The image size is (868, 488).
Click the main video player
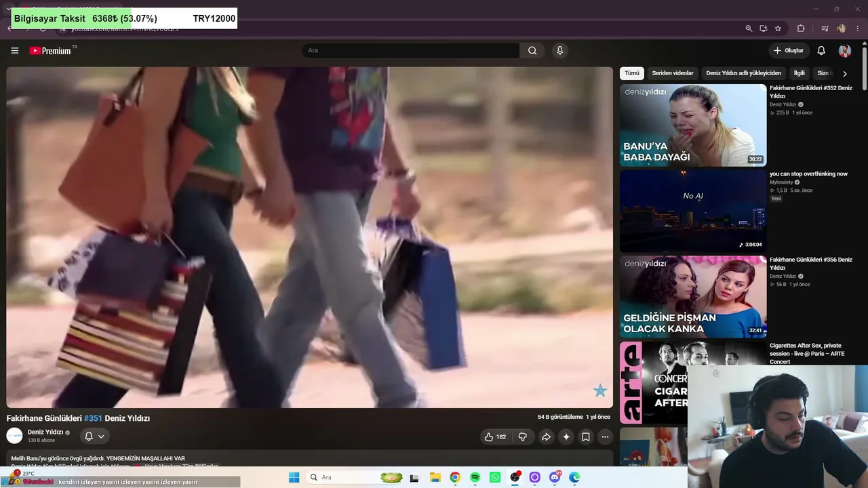tap(310, 237)
